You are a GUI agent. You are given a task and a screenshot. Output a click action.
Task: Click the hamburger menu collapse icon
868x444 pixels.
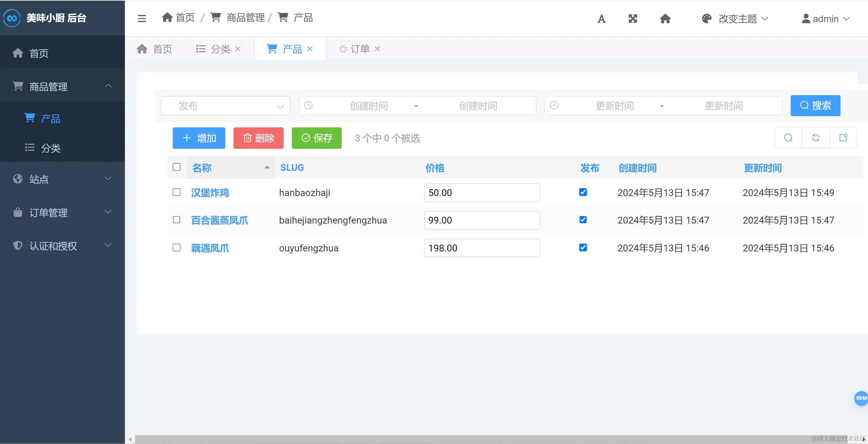point(142,18)
